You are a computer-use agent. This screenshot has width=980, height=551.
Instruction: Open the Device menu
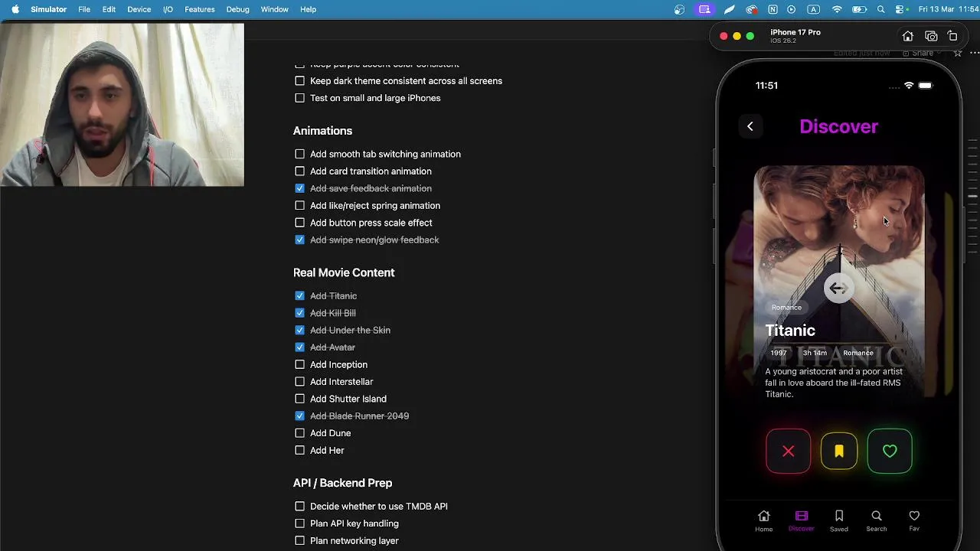coord(139,9)
